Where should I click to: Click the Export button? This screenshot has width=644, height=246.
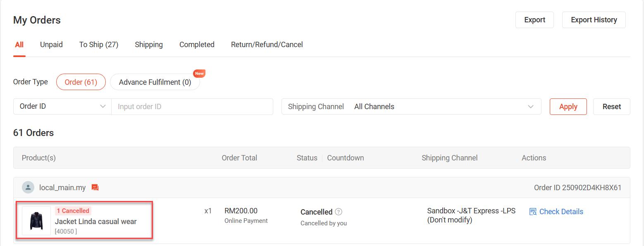pos(534,20)
